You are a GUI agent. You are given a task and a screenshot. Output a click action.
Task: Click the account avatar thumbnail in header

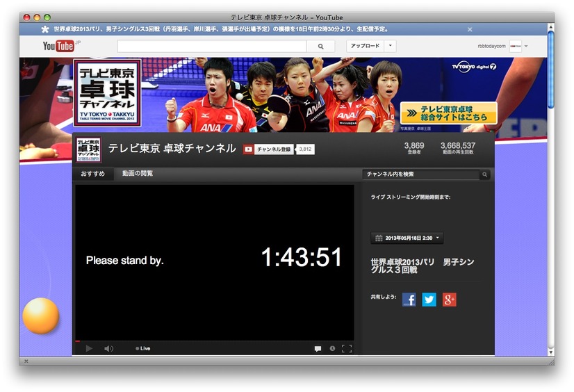516,46
